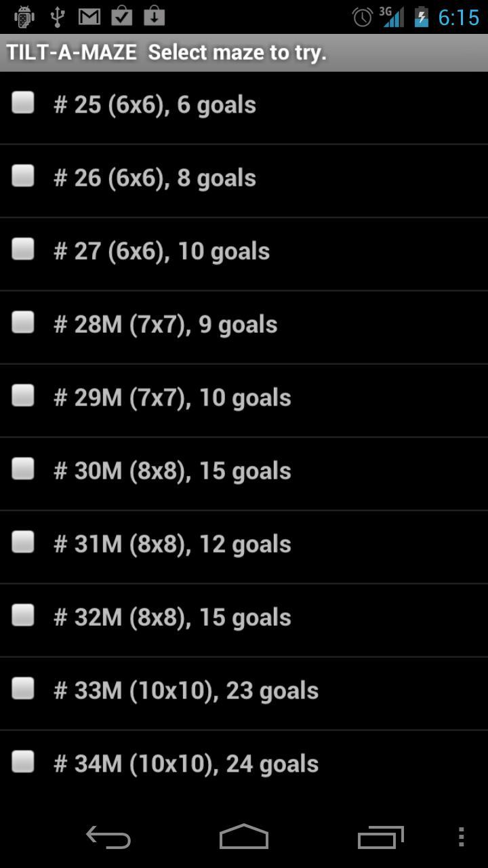Select maze # 29M (7x7), 10 goals
The image size is (488, 868).
[244, 401]
